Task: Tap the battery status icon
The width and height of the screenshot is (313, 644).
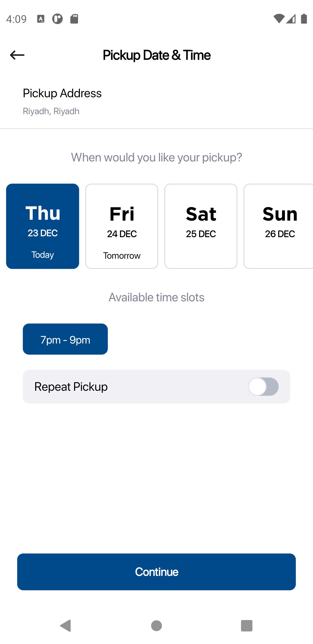Action: click(x=304, y=19)
